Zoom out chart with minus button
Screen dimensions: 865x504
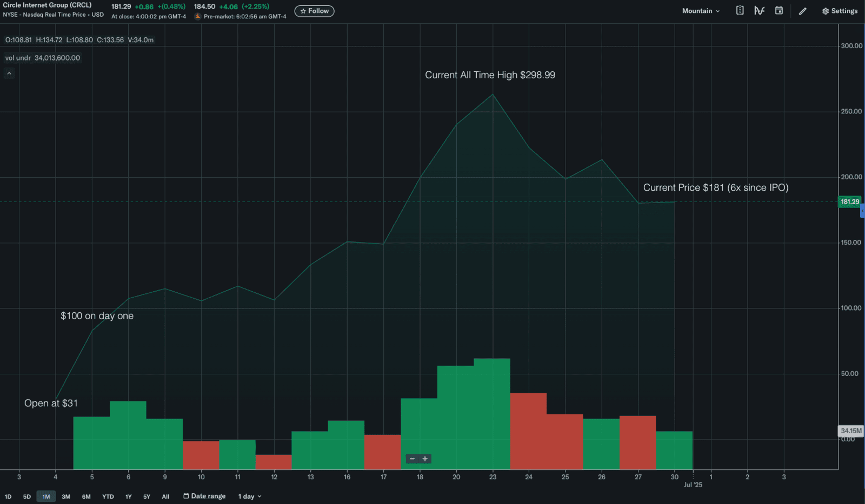pos(412,459)
